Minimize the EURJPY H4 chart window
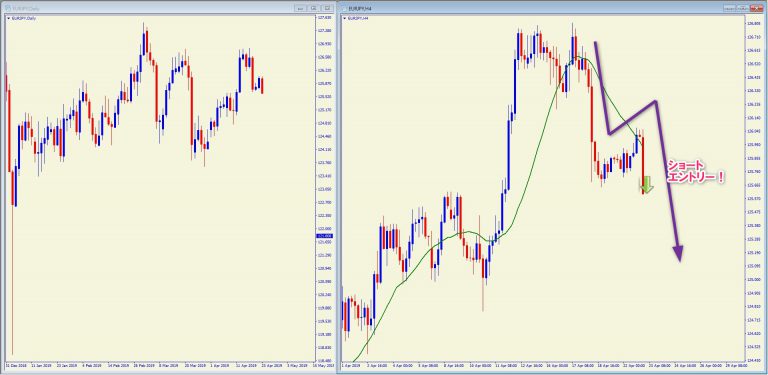This screenshot has height=375, width=768. [x=730, y=8]
